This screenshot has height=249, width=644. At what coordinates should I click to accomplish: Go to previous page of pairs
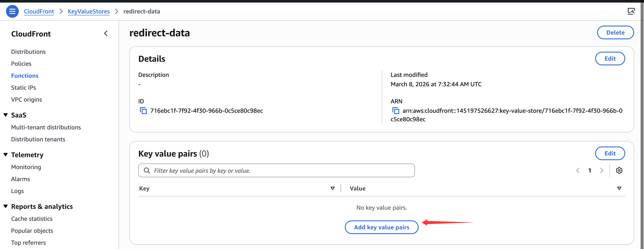[x=578, y=170]
